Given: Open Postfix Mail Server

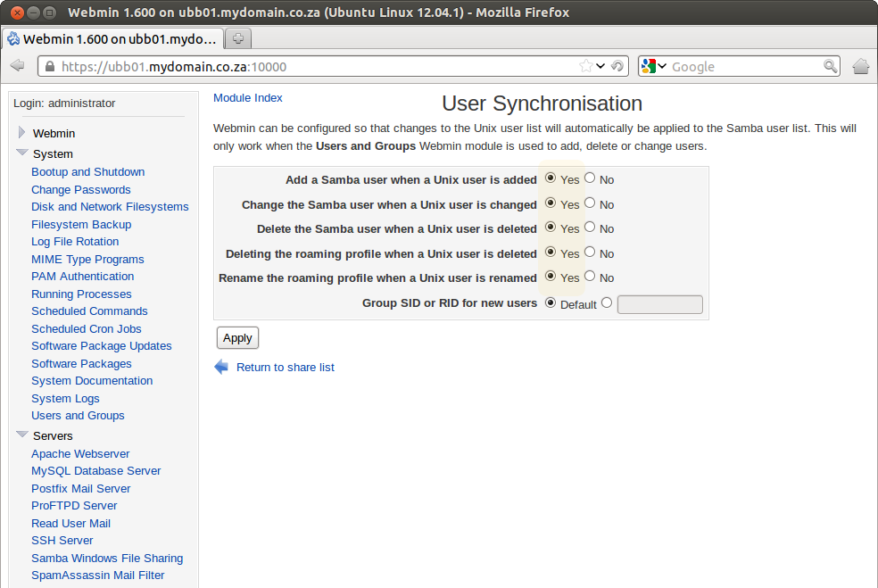Looking at the screenshot, I should tap(80, 488).
